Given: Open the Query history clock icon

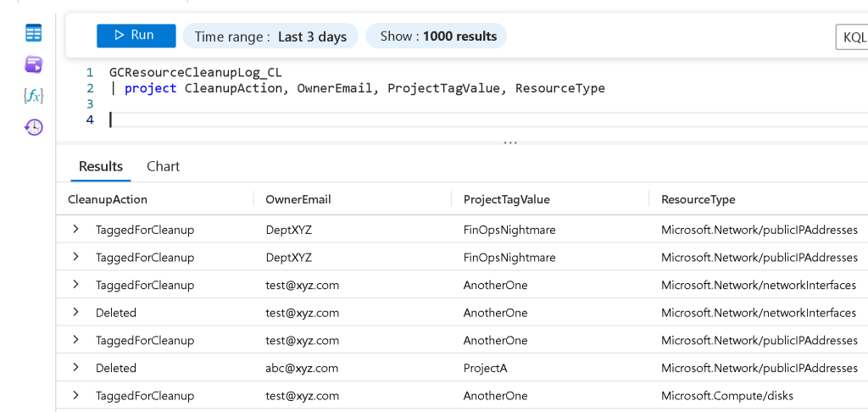Looking at the screenshot, I should tap(33, 127).
